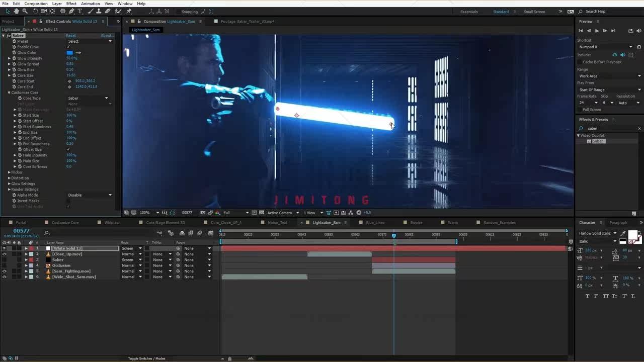The image size is (644, 362).
Task: Click the stopwatch next to Glow Intensity
Action: point(14,58)
